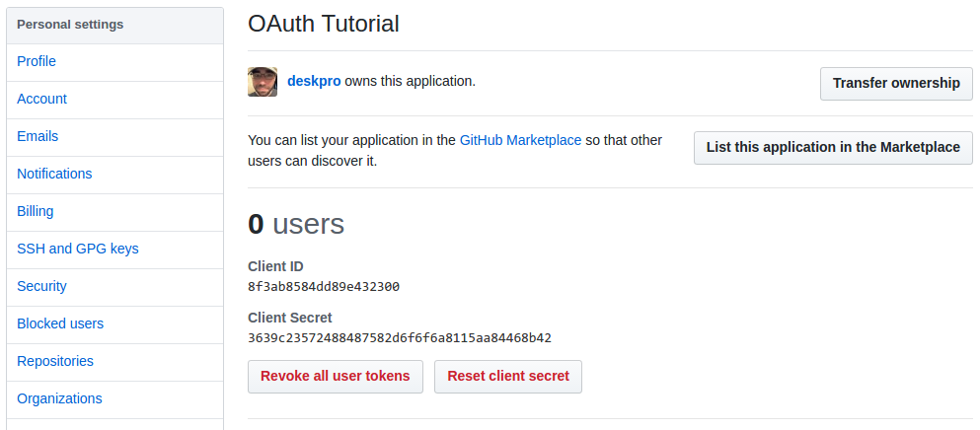Go to Emails settings

[x=38, y=136]
